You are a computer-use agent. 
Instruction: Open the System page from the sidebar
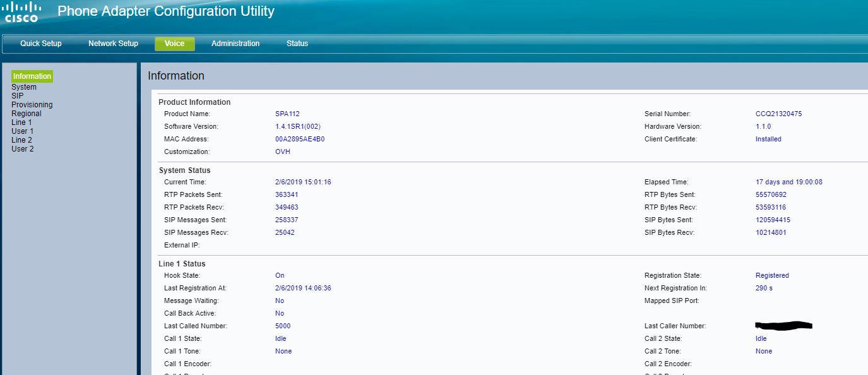(24, 87)
